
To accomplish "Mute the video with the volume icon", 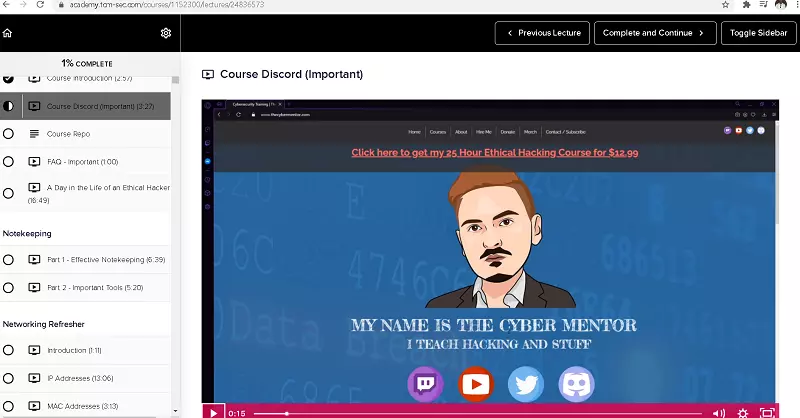I will pyautogui.click(x=718, y=411).
